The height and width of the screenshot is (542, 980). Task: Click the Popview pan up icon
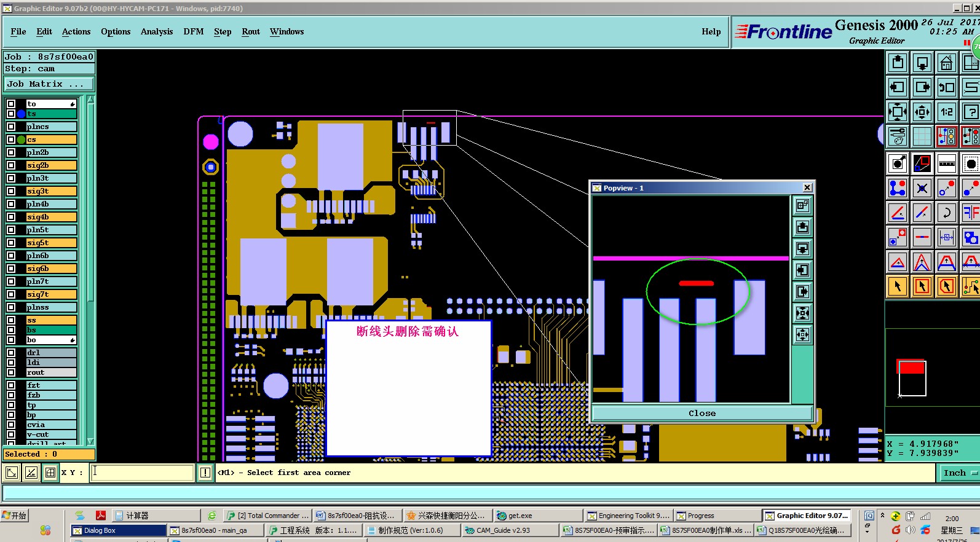click(x=802, y=227)
